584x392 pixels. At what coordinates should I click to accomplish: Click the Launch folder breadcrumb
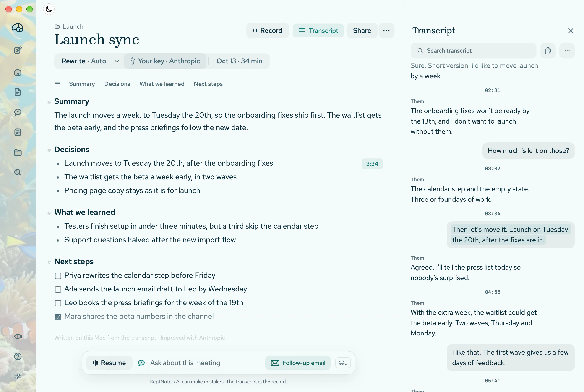[x=69, y=26]
